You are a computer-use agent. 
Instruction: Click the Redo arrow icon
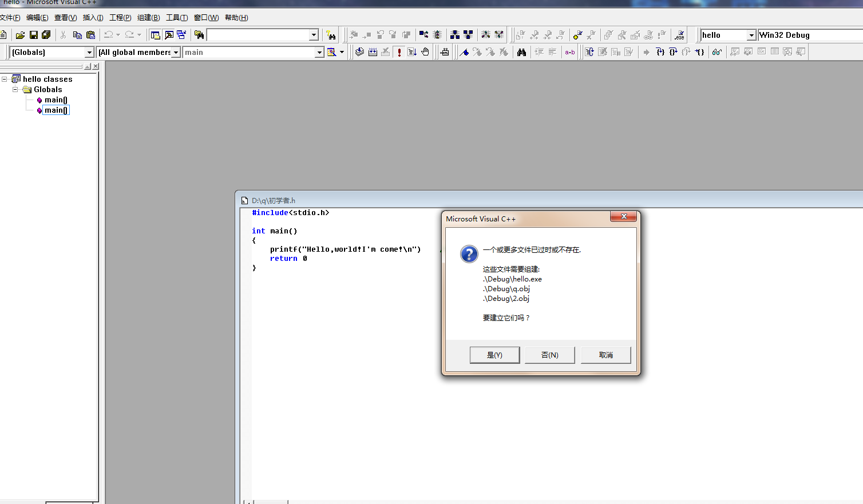tap(130, 35)
